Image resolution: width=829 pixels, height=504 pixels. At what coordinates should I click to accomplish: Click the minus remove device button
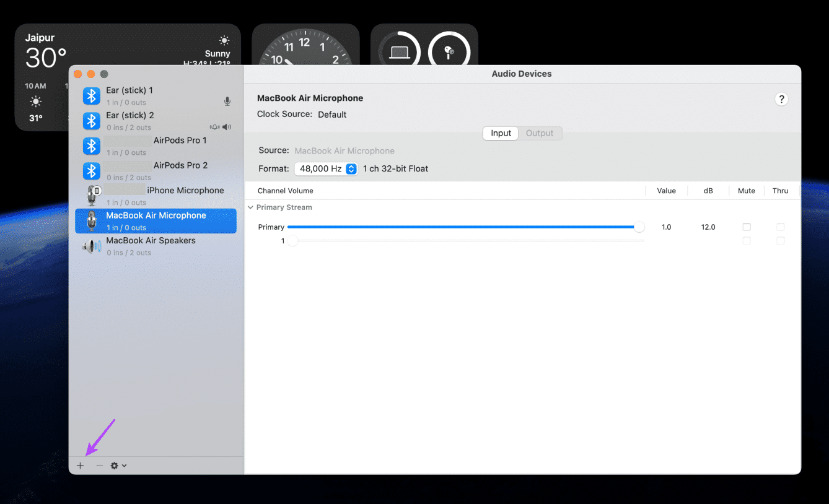(x=99, y=466)
